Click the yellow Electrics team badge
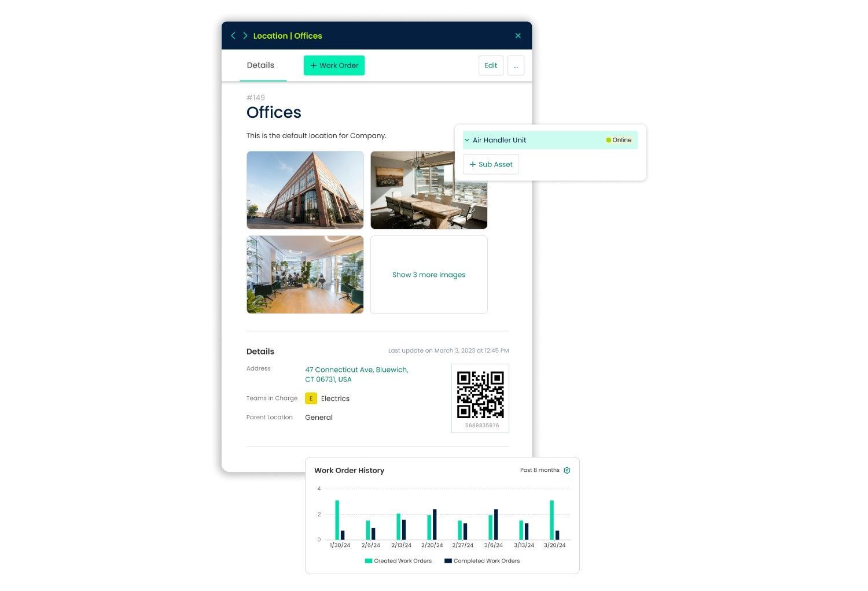This screenshot has width=868, height=591. tap(311, 398)
